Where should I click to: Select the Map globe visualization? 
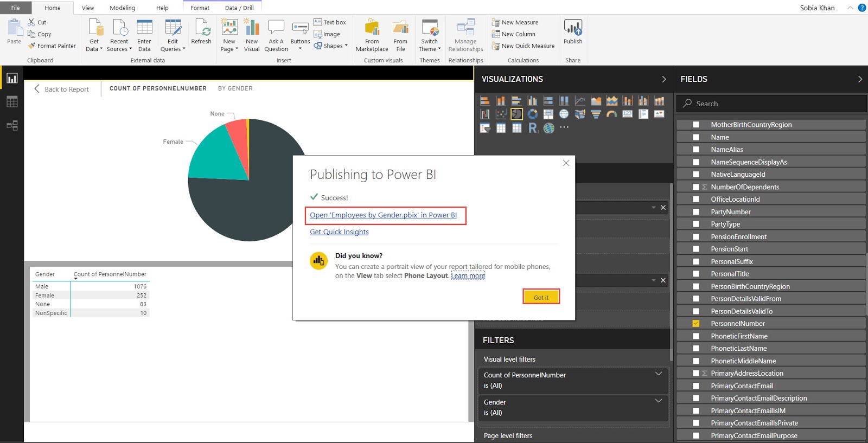564,114
